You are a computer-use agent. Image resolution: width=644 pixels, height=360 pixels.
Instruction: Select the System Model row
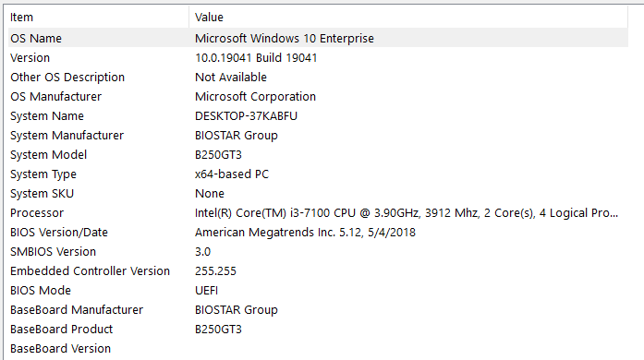pos(318,154)
